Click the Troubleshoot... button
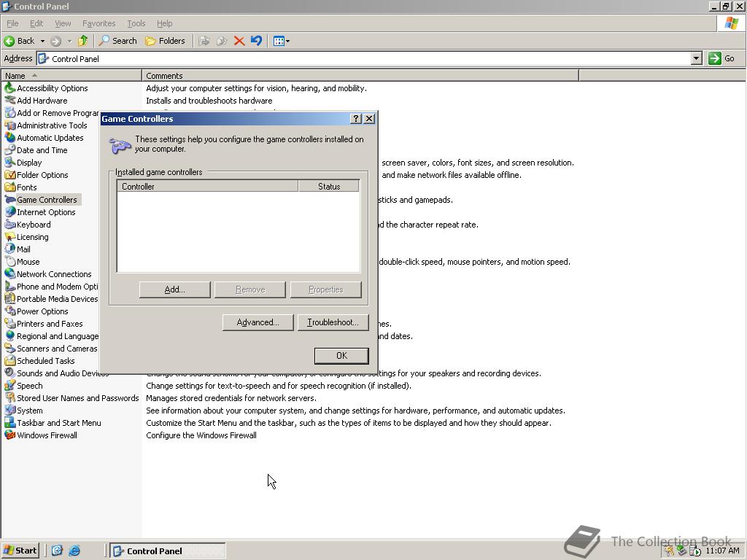The height and width of the screenshot is (560, 747). coord(333,322)
